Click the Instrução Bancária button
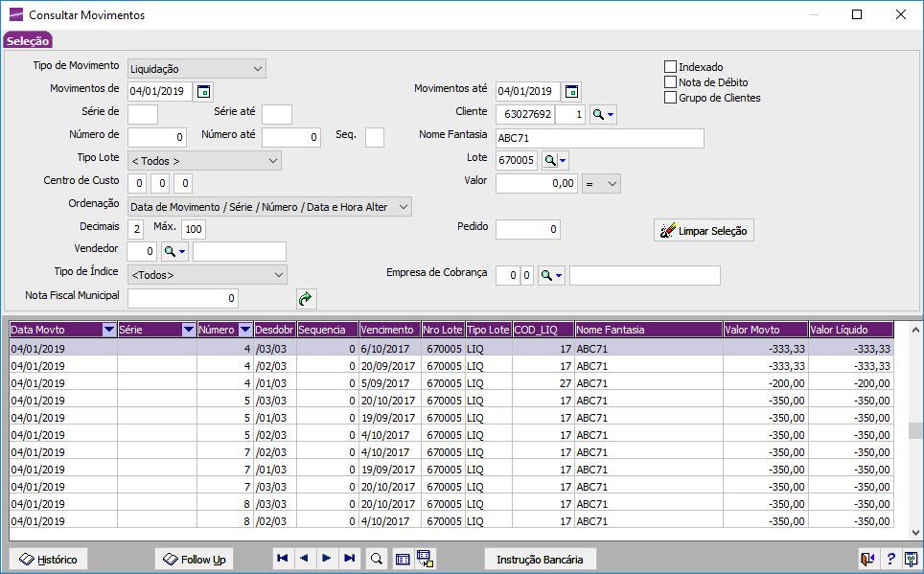The height and width of the screenshot is (574, 924). [x=540, y=559]
